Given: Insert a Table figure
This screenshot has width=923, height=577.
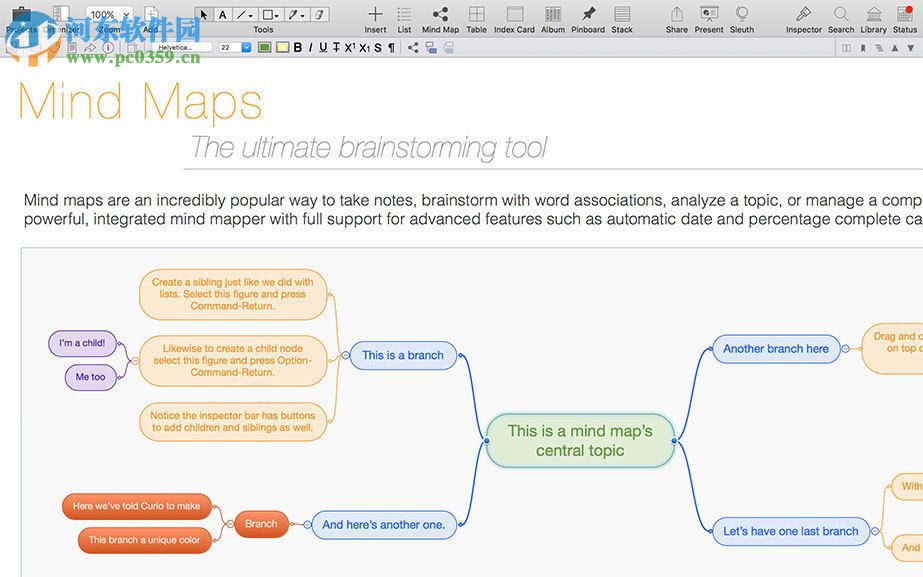Looking at the screenshot, I should click(476, 14).
